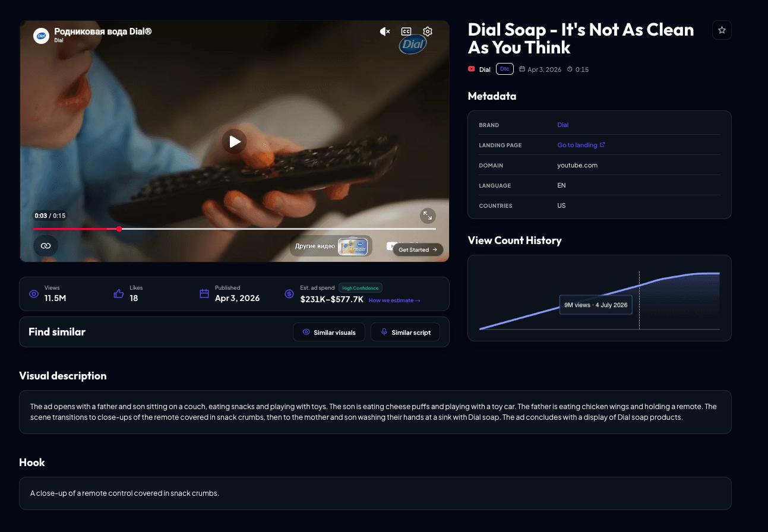Screen dimensions: 768x532
Task: Seek the video using the red progress bar
Action: point(235,229)
